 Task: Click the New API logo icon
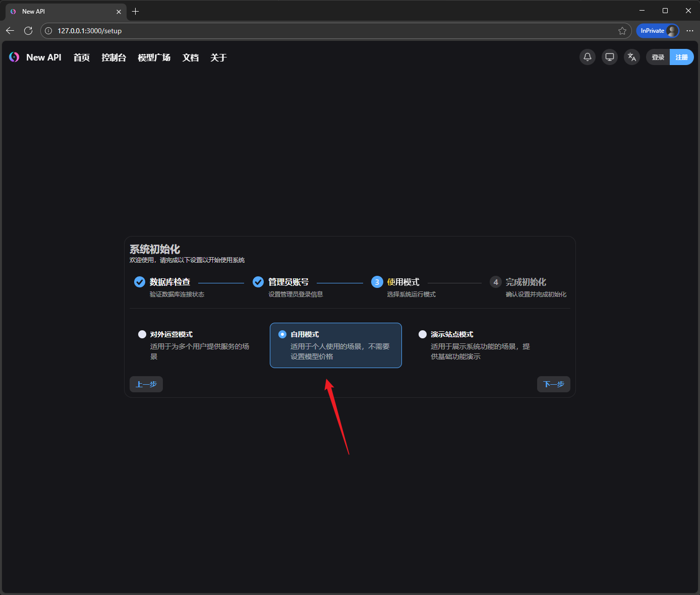pyautogui.click(x=14, y=57)
